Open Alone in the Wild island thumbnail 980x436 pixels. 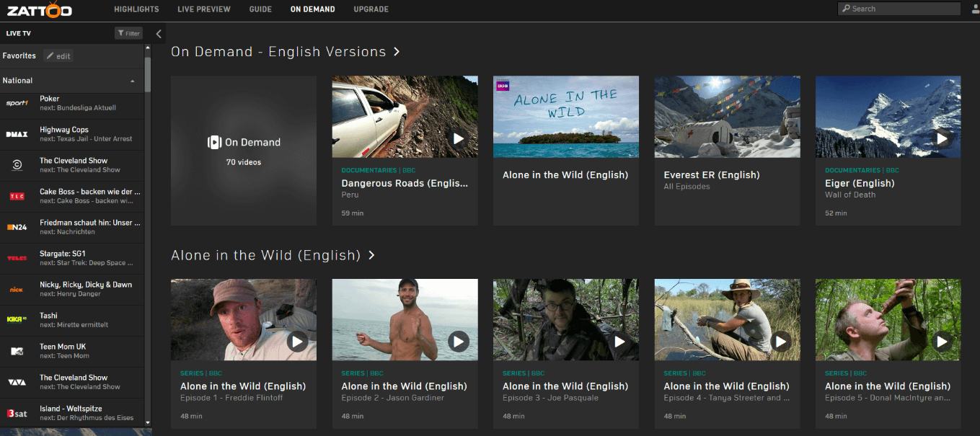click(x=566, y=117)
